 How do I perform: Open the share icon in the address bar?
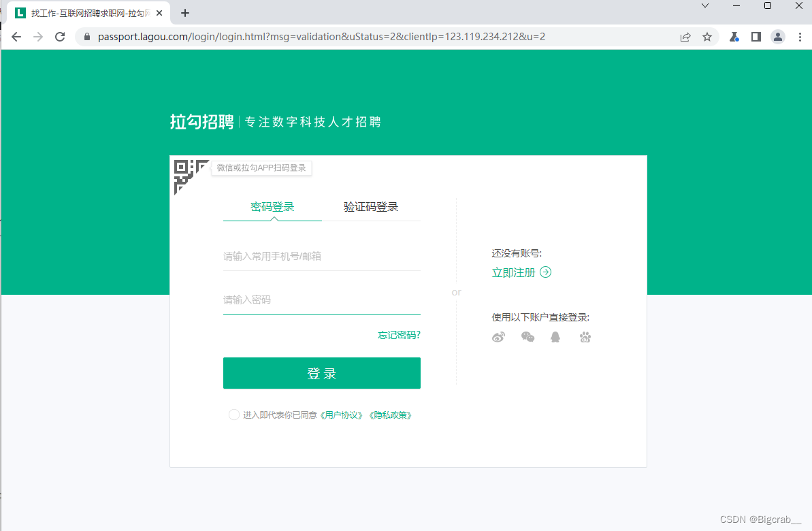685,37
